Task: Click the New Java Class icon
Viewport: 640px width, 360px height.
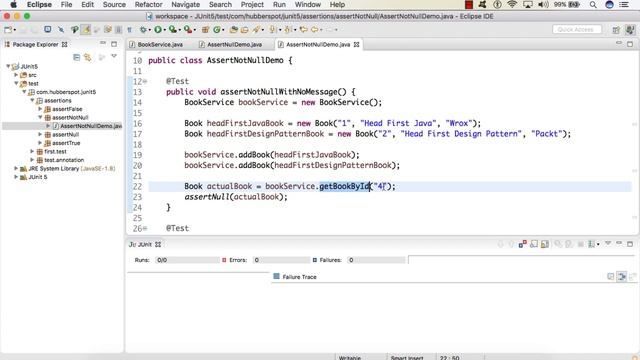Action: (217, 29)
